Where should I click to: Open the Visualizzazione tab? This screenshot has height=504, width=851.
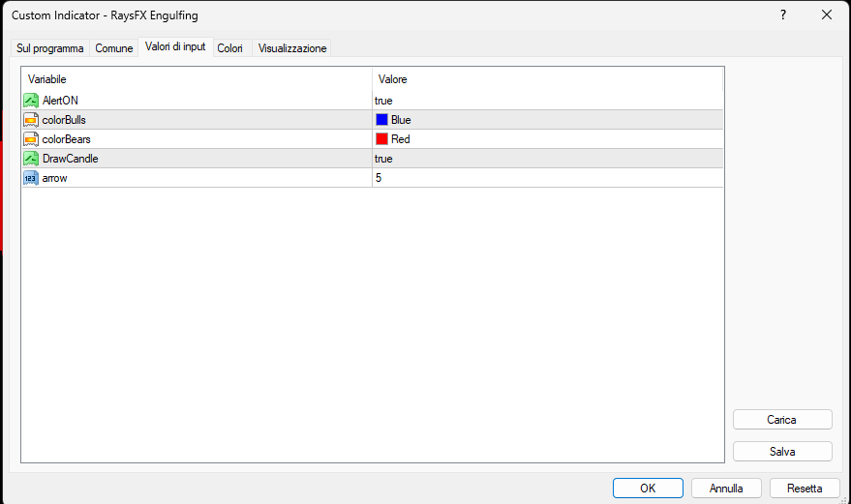point(292,48)
